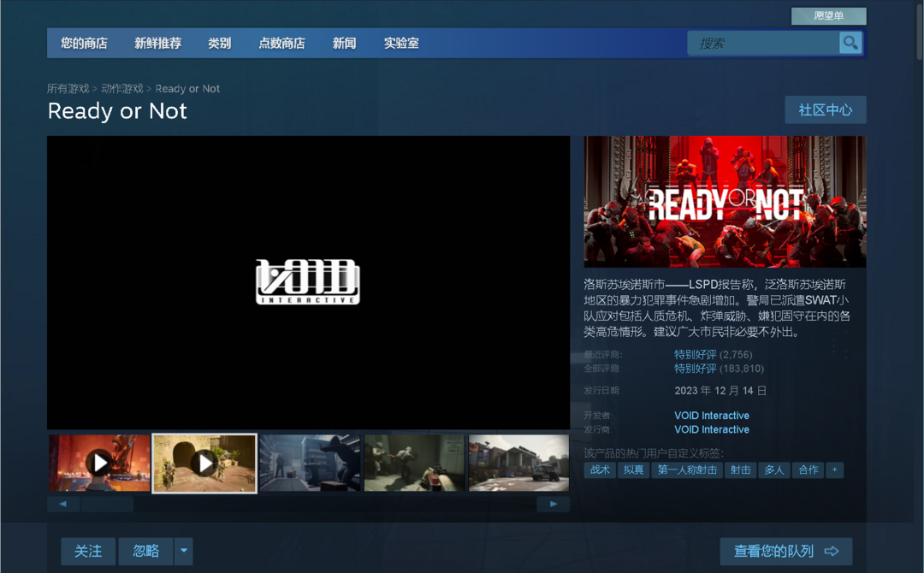Click 查看您的队列 button
Viewport: 924px width, 573px height.
tap(786, 551)
